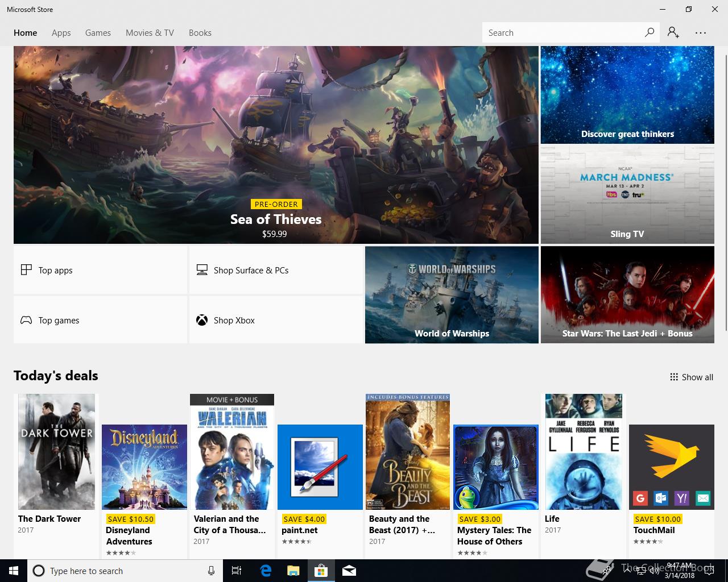Viewport: 728px width, 582px height.
Task: Open Task View from the taskbar
Action: pyautogui.click(x=237, y=571)
